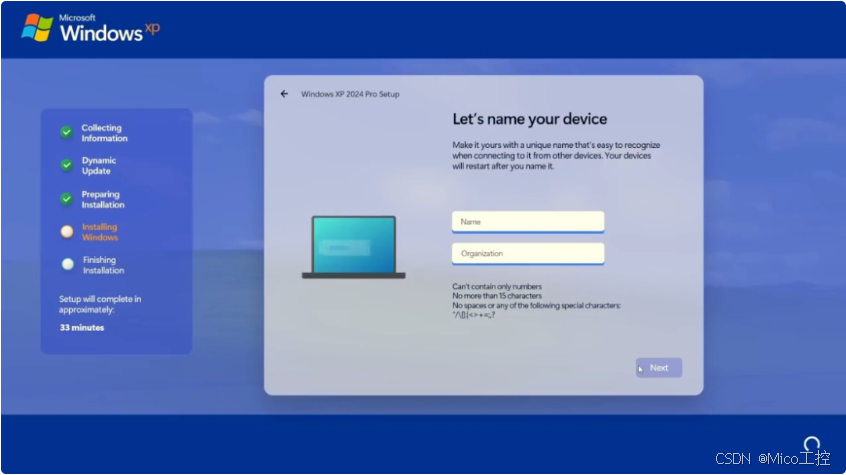
Task: Click the white step circle beside Finishing Installation
Action: [67, 264]
